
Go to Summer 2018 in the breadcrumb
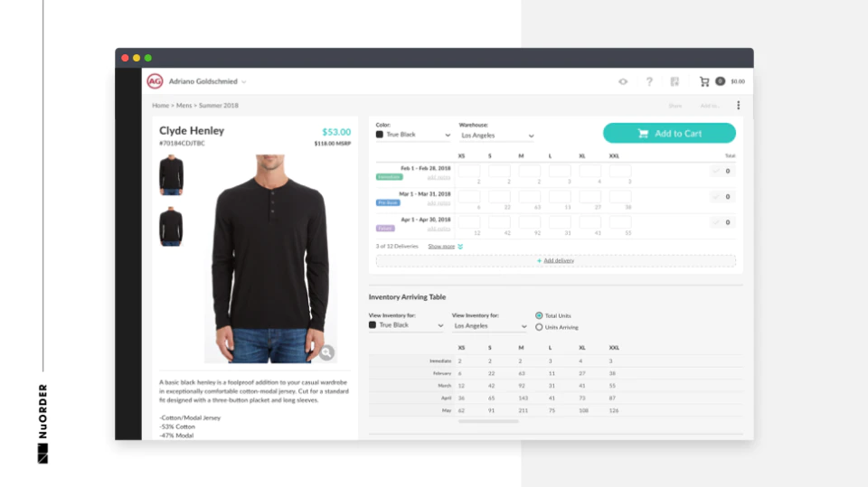pos(219,105)
